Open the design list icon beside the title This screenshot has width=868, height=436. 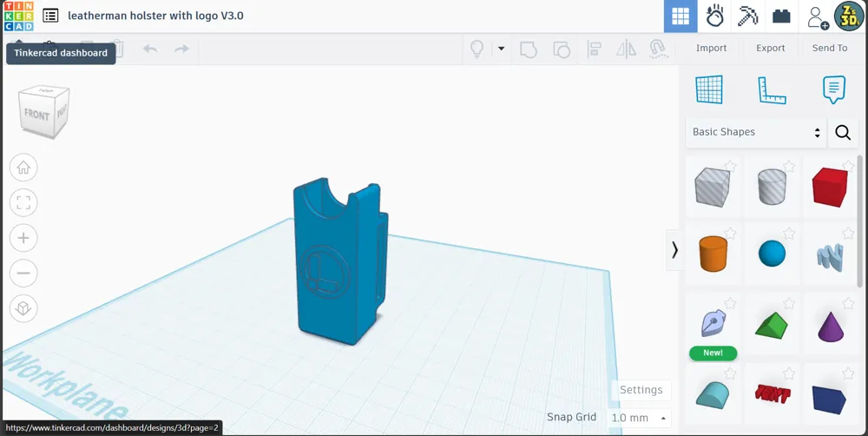click(50, 16)
